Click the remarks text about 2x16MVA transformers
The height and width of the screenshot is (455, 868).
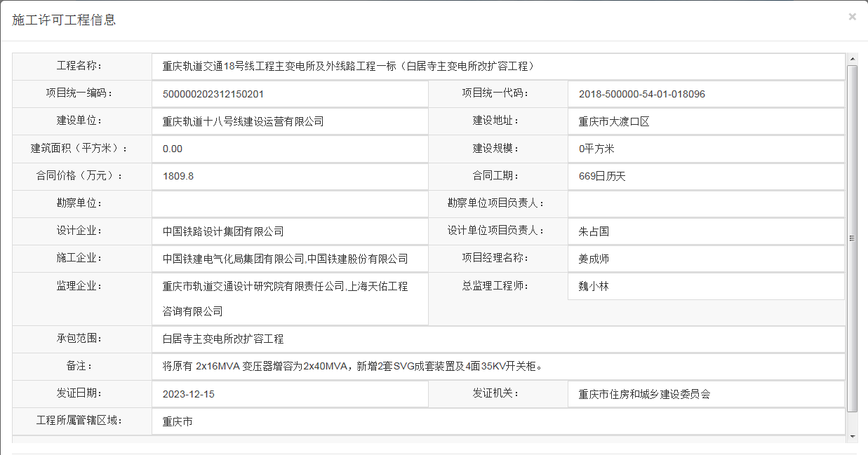point(352,366)
